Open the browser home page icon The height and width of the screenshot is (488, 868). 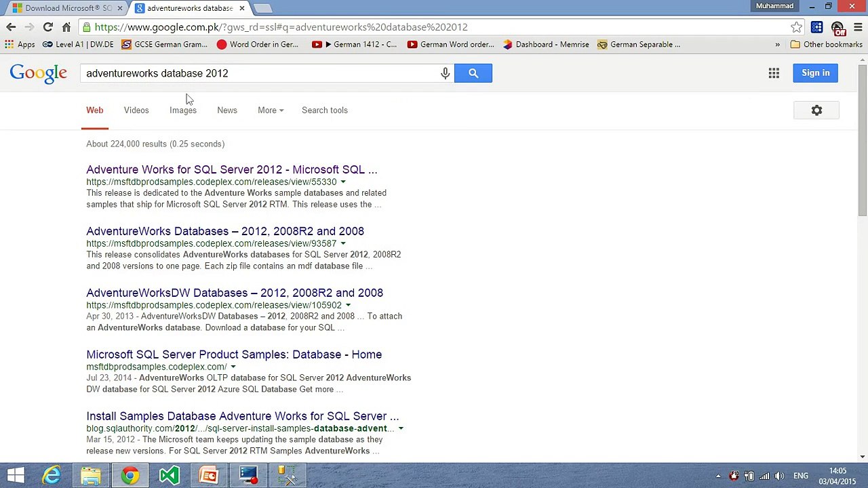pyautogui.click(x=66, y=27)
